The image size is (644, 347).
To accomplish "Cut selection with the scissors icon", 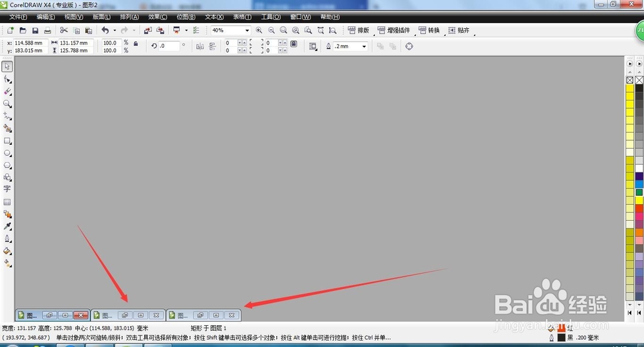I will tap(64, 30).
